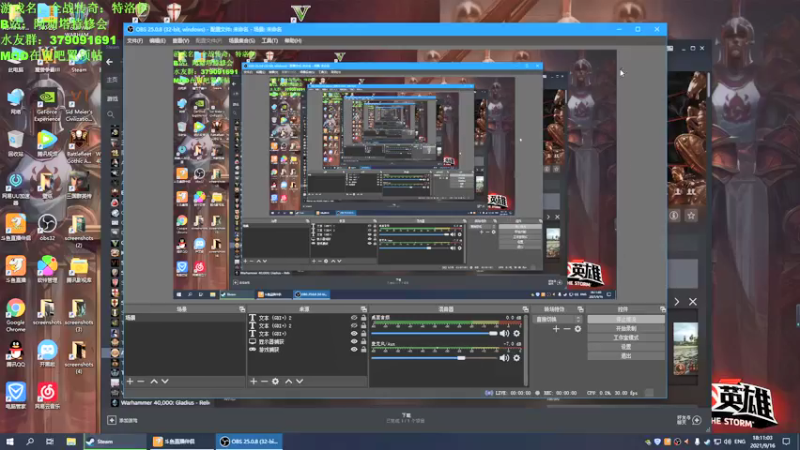Expand Steam panel right chevron arrow
The width and height of the screenshot is (800, 450).
coord(677,302)
